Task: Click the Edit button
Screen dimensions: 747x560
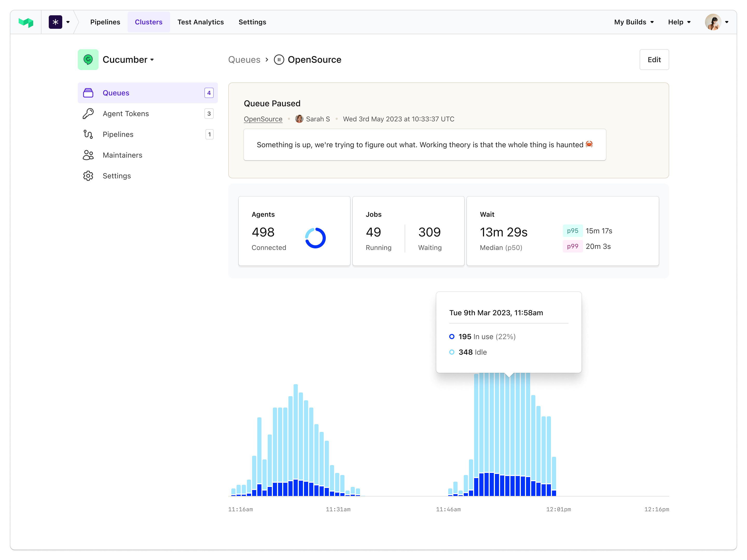Action: (654, 60)
